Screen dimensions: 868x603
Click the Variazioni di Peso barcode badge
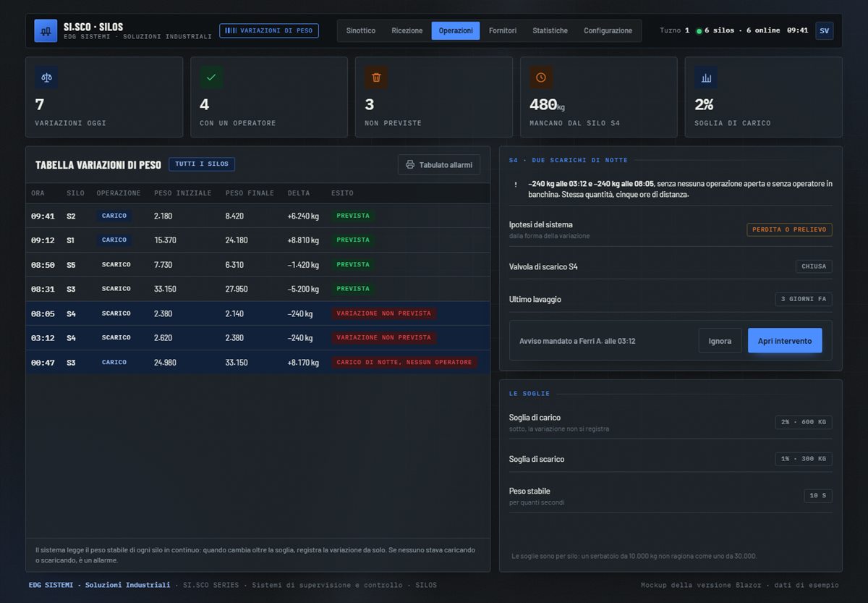(269, 30)
